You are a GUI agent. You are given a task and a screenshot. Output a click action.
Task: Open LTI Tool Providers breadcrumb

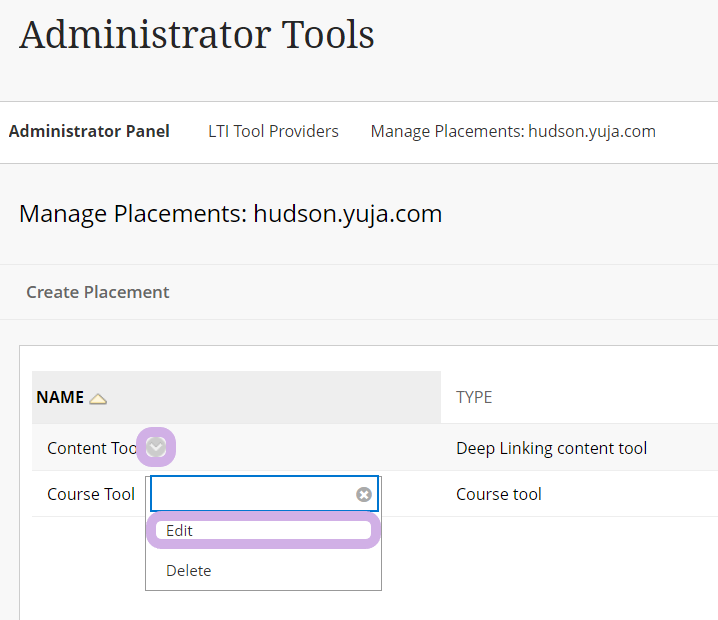tap(273, 131)
